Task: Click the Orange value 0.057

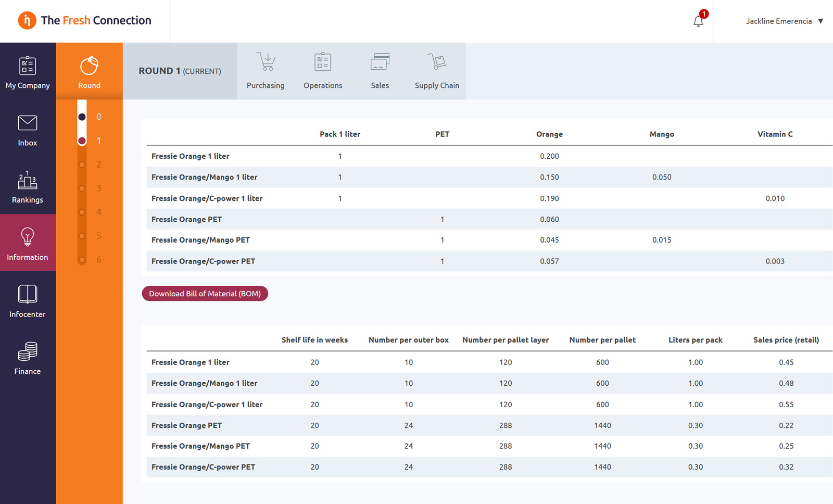Action: pyautogui.click(x=549, y=261)
